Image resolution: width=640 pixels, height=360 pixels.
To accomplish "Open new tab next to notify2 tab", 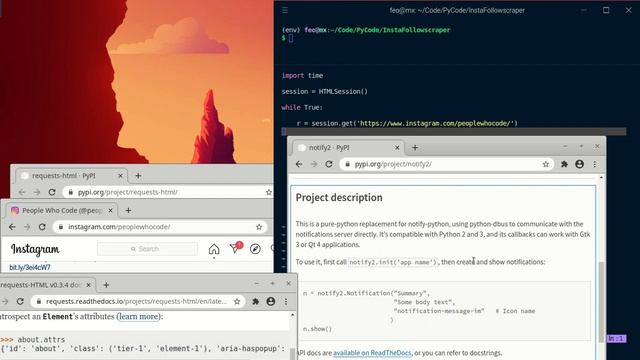I will click(415, 148).
